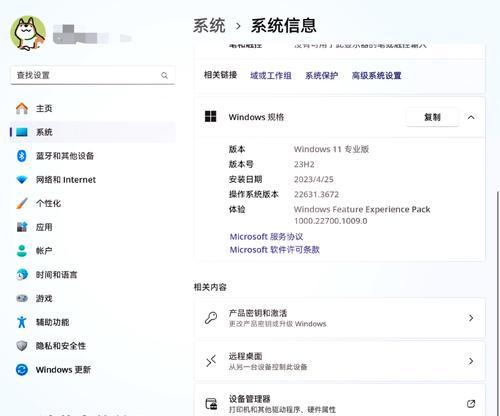Open 时间和语言 settings
The width and height of the screenshot is (500, 416).
93,275
